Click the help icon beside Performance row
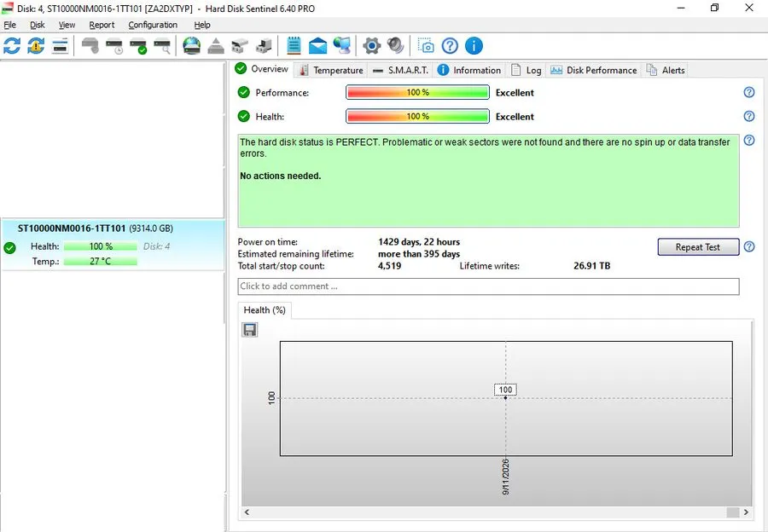The image size is (768, 532). point(749,92)
